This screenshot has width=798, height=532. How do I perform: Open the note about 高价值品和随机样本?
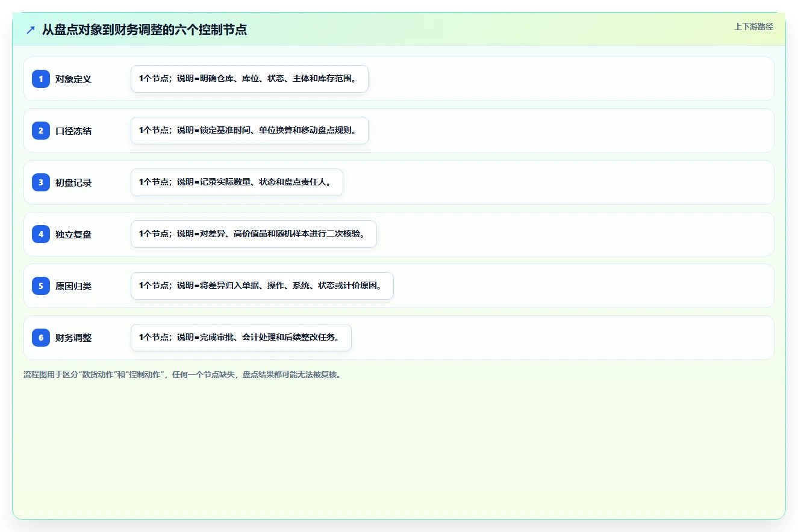pos(254,234)
